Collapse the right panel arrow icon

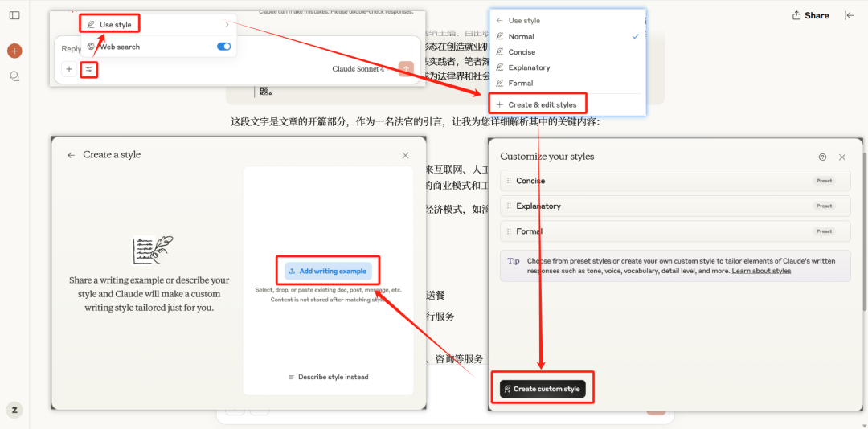pos(850,15)
